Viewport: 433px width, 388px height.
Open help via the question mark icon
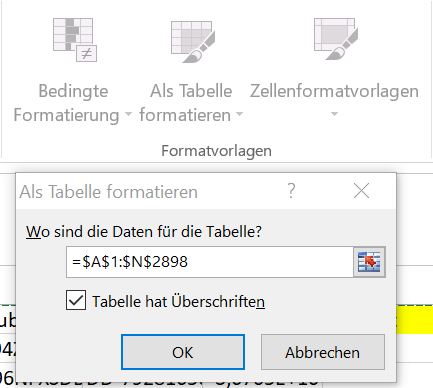(x=291, y=191)
